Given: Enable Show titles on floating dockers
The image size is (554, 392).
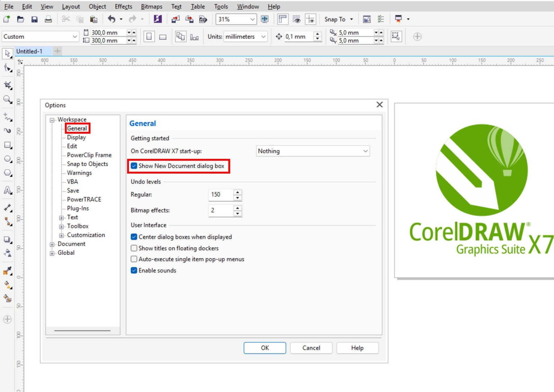Looking at the screenshot, I should click(134, 248).
